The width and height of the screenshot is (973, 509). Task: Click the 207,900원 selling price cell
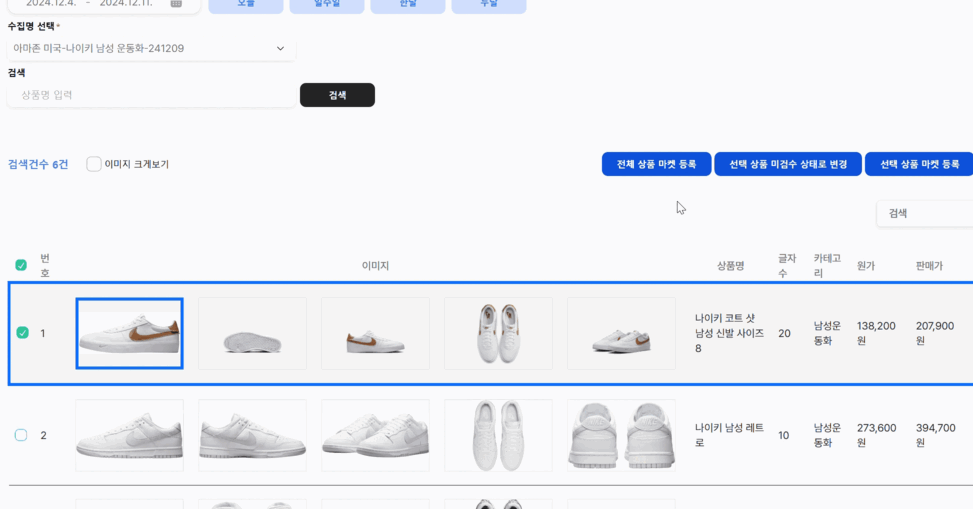point(935,333)
